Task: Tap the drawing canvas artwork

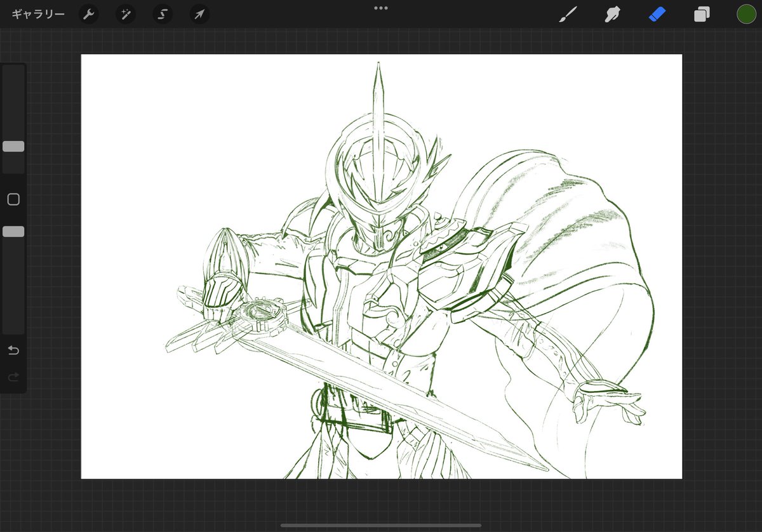Action: coord(382,267)
